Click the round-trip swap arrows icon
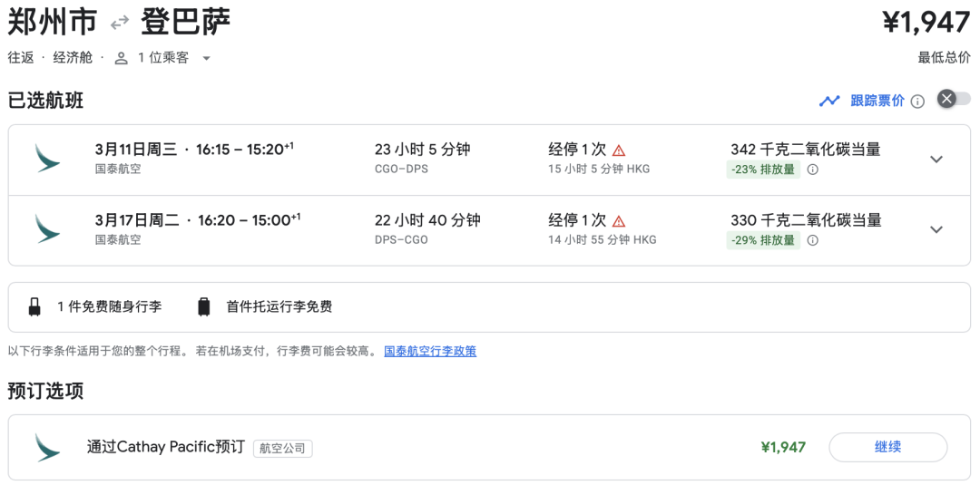Image resolution: width=980 pixels, height=485 pixels. coord(120,23)
